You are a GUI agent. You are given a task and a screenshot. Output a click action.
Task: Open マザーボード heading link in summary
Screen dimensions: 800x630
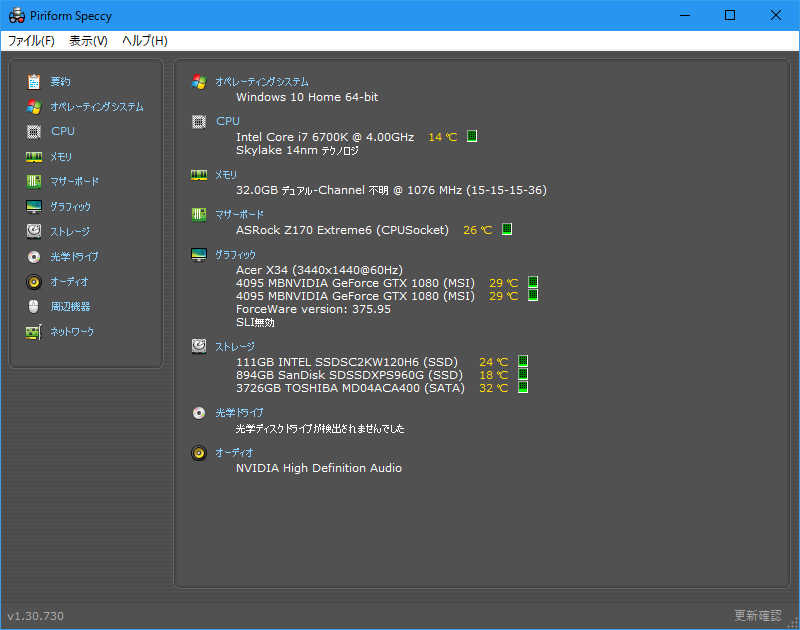[x=240, y=214]
